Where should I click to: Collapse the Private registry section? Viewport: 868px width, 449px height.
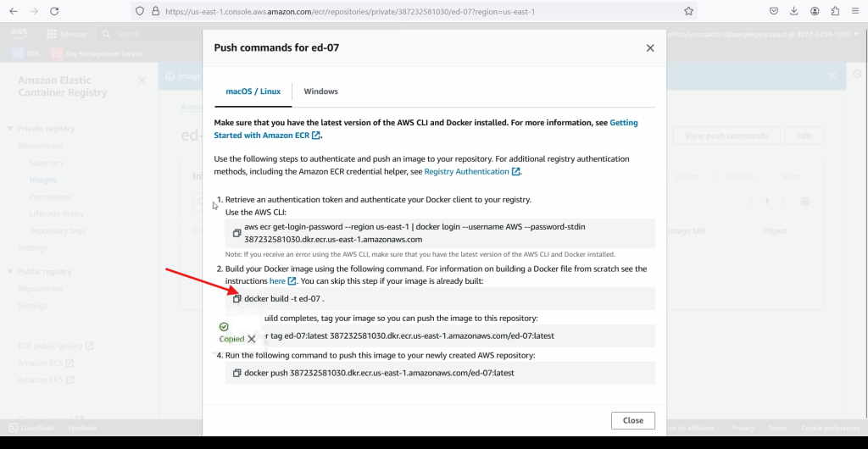(x=12, y=129)
